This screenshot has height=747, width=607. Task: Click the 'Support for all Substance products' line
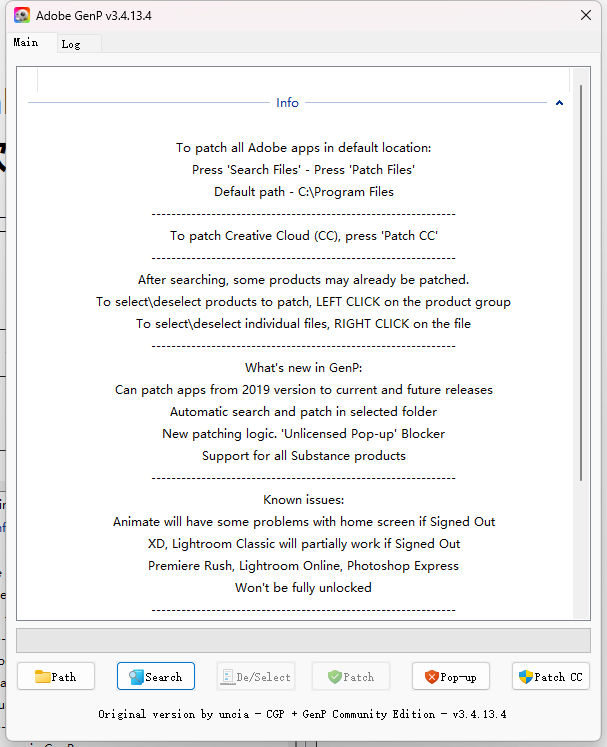[303, 456]
